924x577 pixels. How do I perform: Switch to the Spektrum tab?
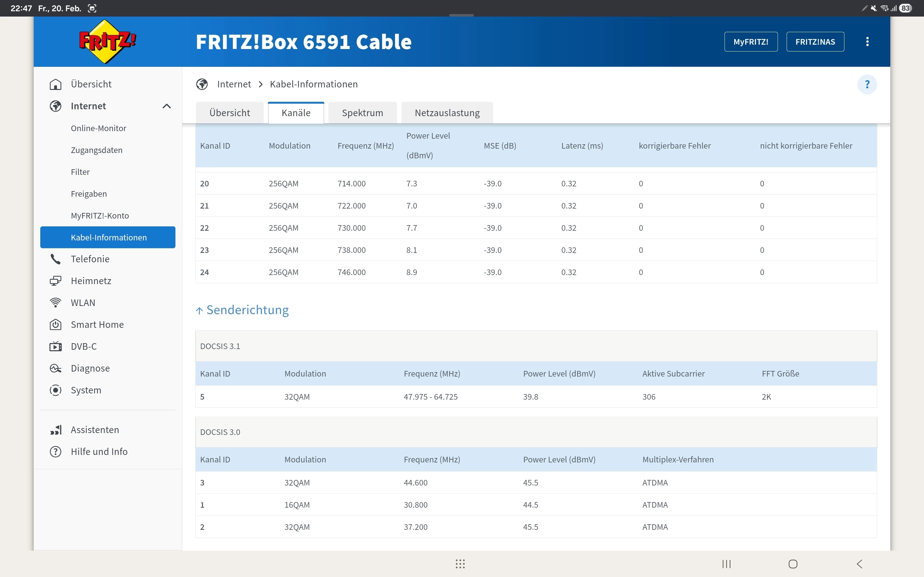point(362,113)
